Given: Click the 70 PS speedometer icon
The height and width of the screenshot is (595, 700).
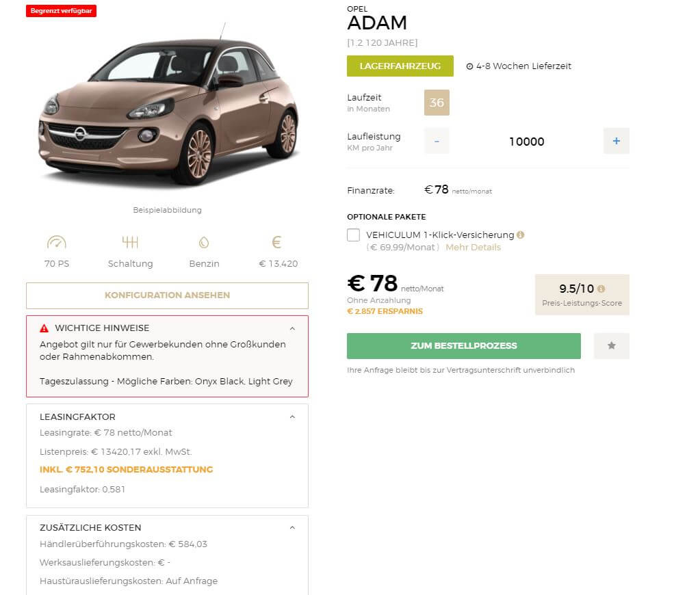Looking at the screenshot, I should (57, 242).
